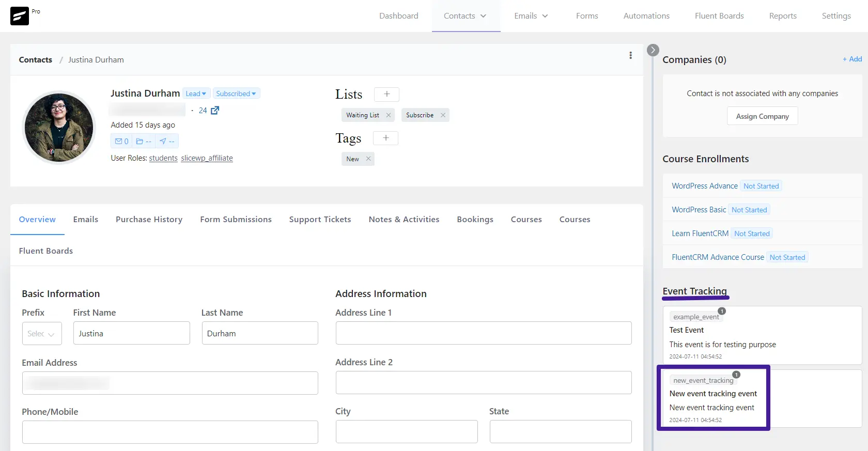Open the Subscribed status dropdown
The height and width of the screenshot is (451, 868).
[236, 94]
